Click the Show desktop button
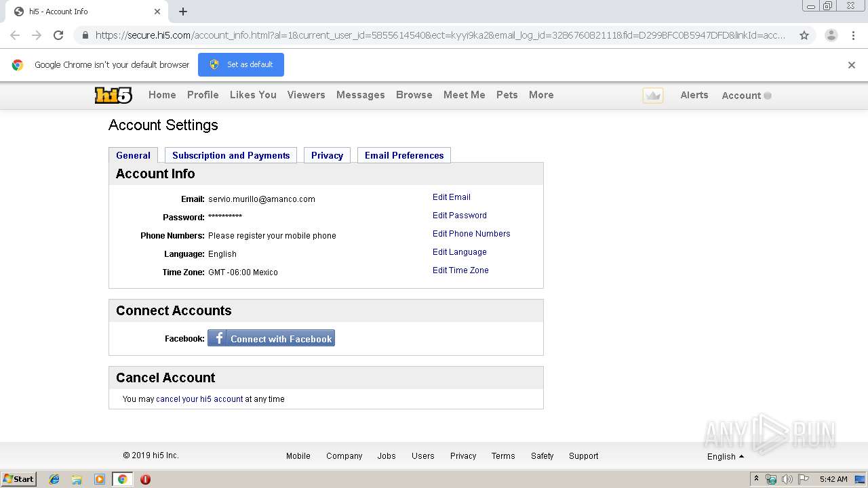This screenshot has height=488, width=868. tap(861, 479)
